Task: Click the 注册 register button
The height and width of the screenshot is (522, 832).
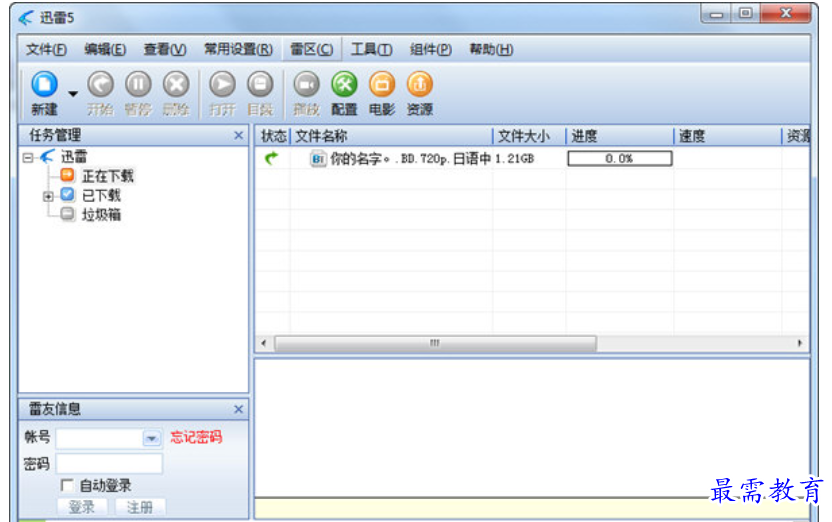Action: tap(140, 507)
